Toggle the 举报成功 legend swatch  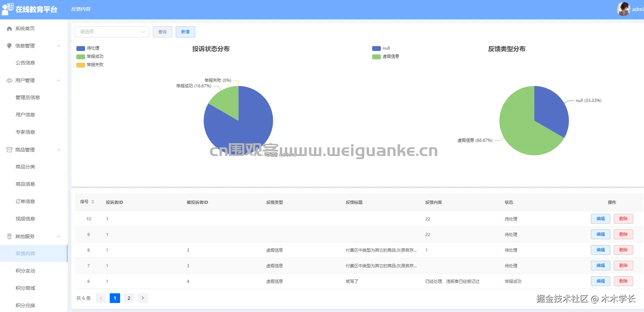point(81,57)
